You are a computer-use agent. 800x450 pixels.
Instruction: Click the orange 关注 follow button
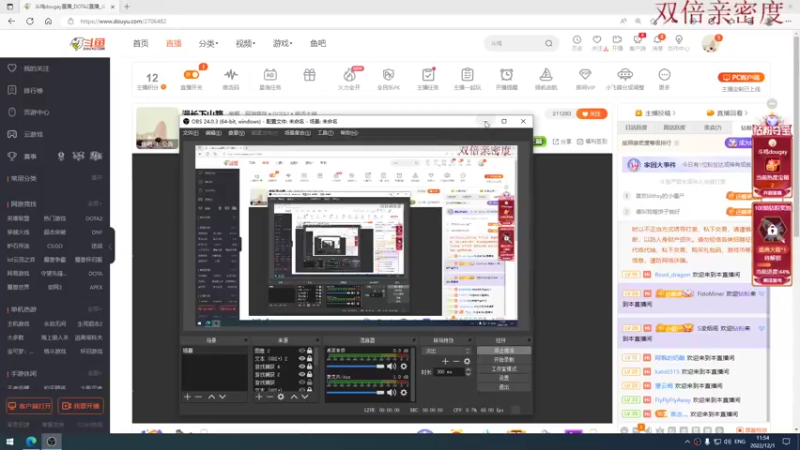click(x=591, y=114)
